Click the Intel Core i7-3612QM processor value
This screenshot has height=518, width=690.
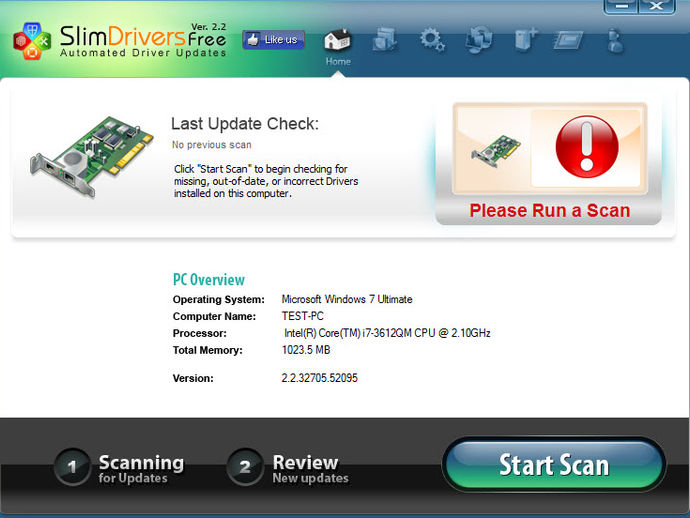[x=387, y=333]
